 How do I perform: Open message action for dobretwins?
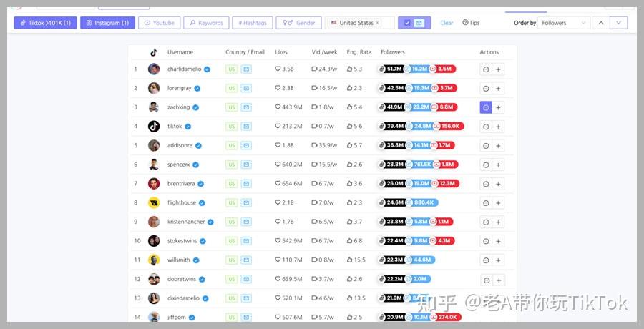[487, 280]
